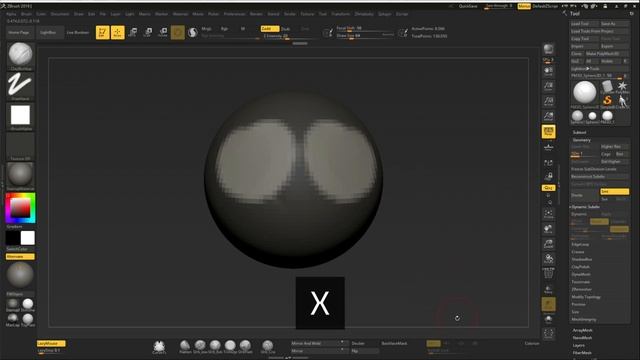Choose the Scale transform icon

148,32
